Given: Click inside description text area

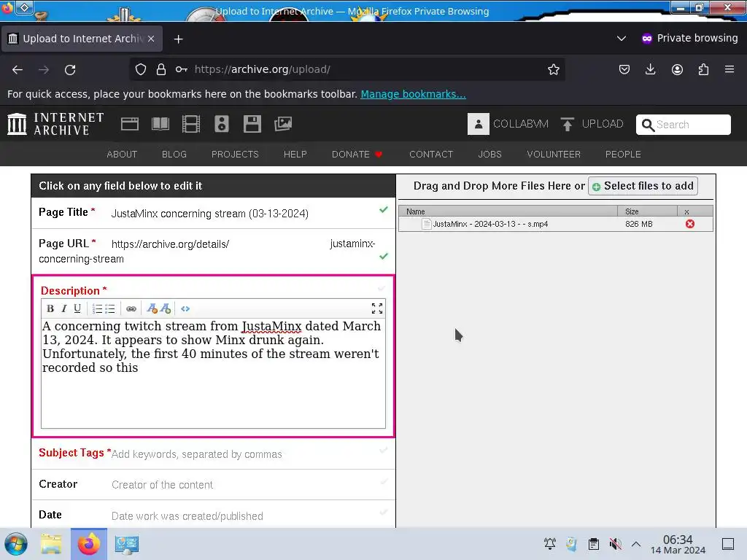Looking at the screenshot, I should point(213,374).
